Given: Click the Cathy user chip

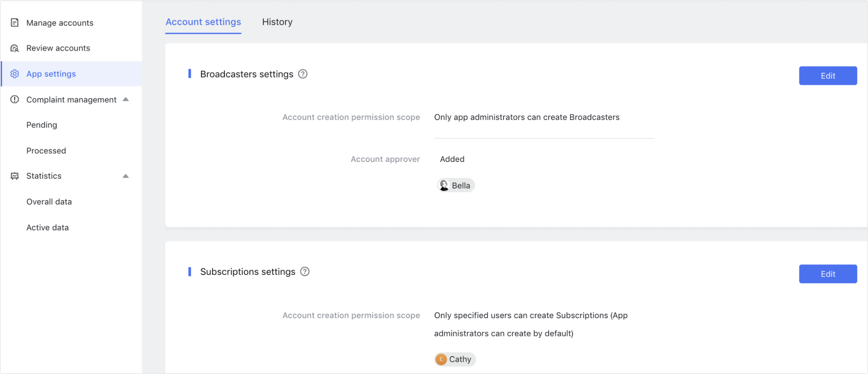Looking at the screenshot, I should (x=455, y=359).
